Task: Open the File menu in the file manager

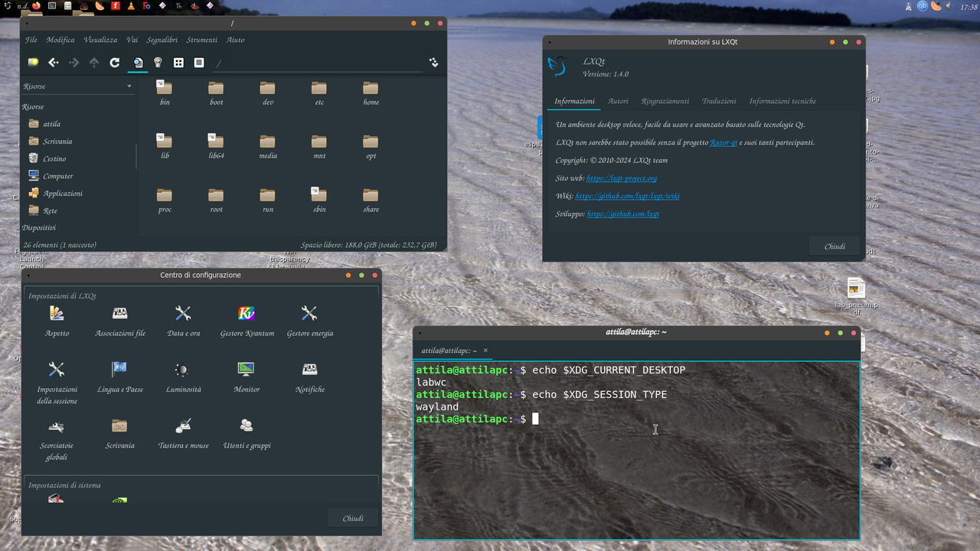Action: (x=31, y=40)
